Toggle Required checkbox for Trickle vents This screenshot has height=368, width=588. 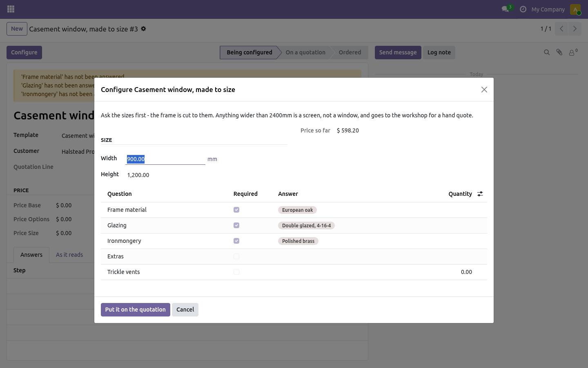pyautogui.click(x=236, y=272)
